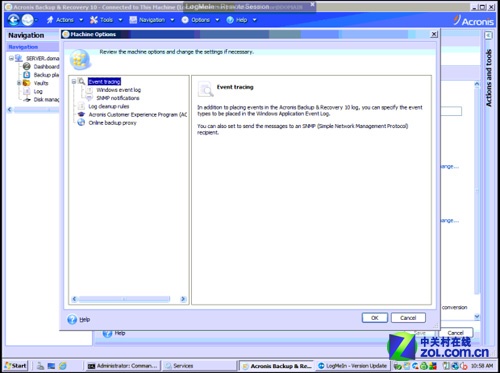Click Cancel in Machine Options dialog

pos(408,318)
